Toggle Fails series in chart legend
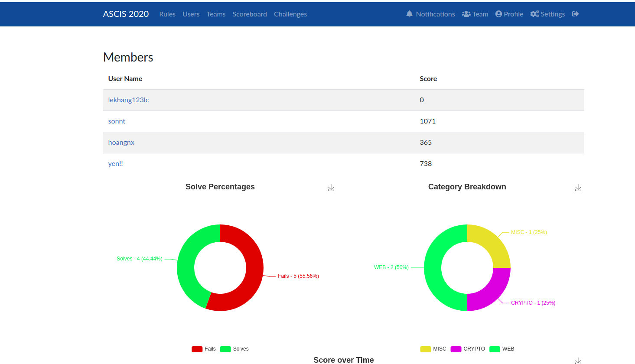The image size is (635, 364). click(x=204, y=349)
